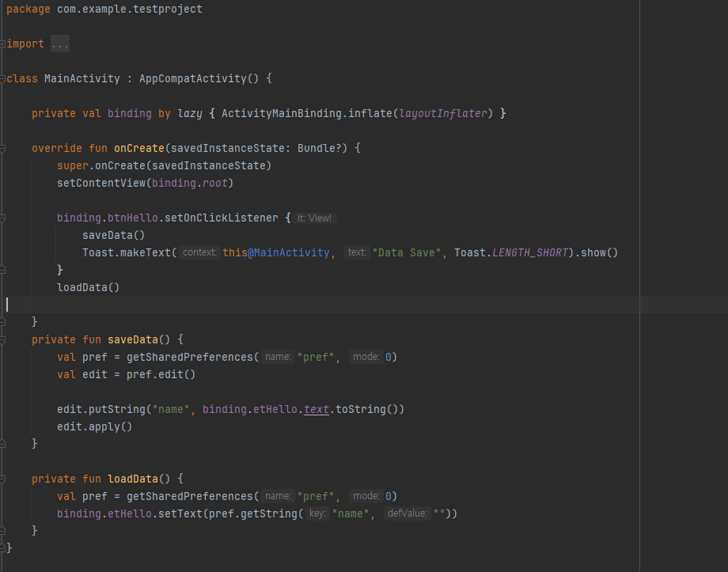This screenshot has height=572, width=728.
Task: Click the loadData() call in onCreate
Action: tap(88, 287)
